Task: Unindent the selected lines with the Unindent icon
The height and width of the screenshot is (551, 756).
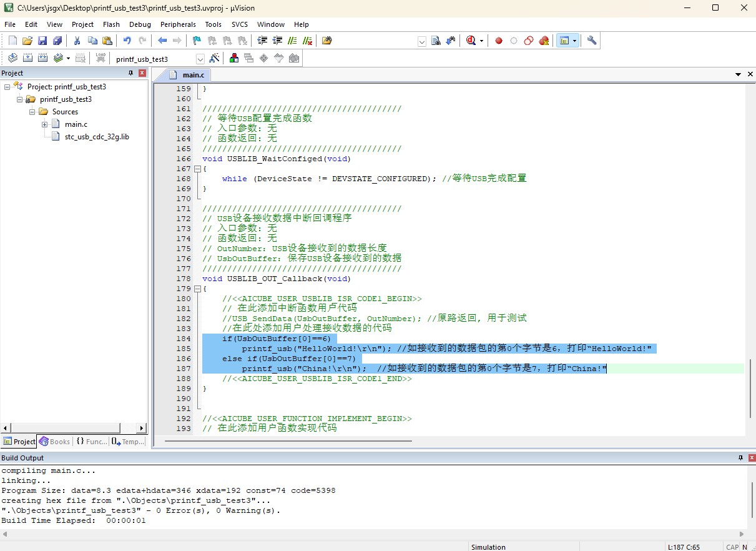Action: 277,41
